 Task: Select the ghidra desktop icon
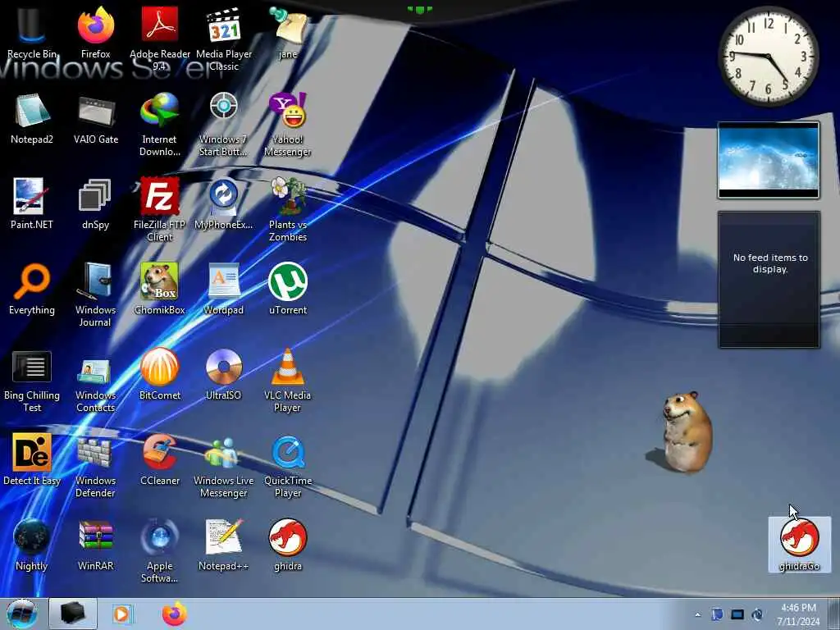click(x=288, y=545)
